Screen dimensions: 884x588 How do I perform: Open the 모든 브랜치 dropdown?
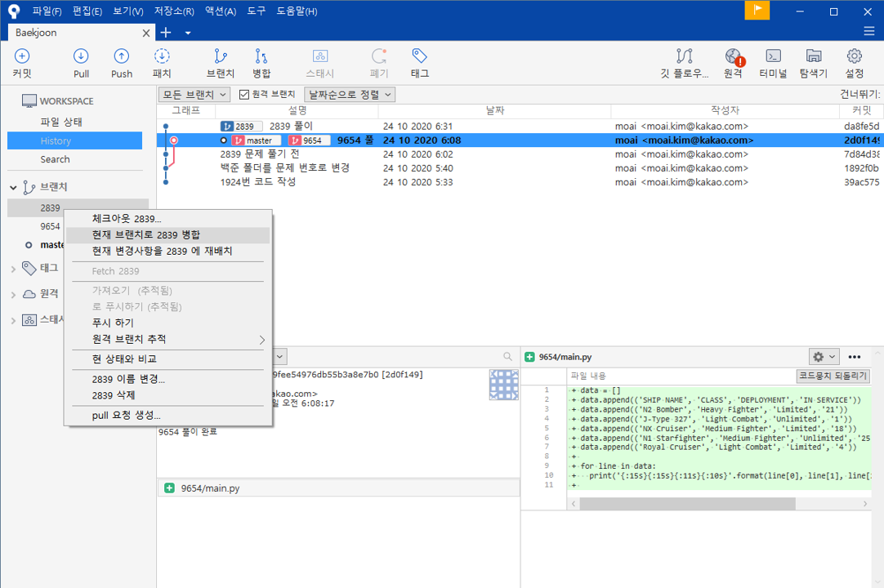[x=194, y=94]
